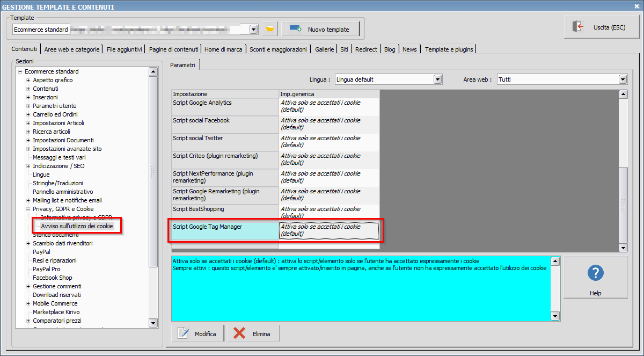This screenshot has width=644, height=356.
Task: Select the Storico documenti tree item
Action: click(55, 235)
